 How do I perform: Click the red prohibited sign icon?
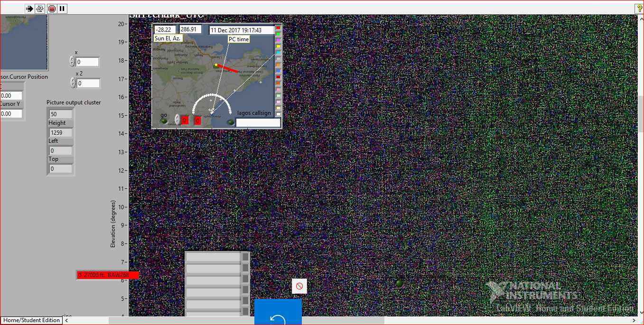tap(299, 286)
